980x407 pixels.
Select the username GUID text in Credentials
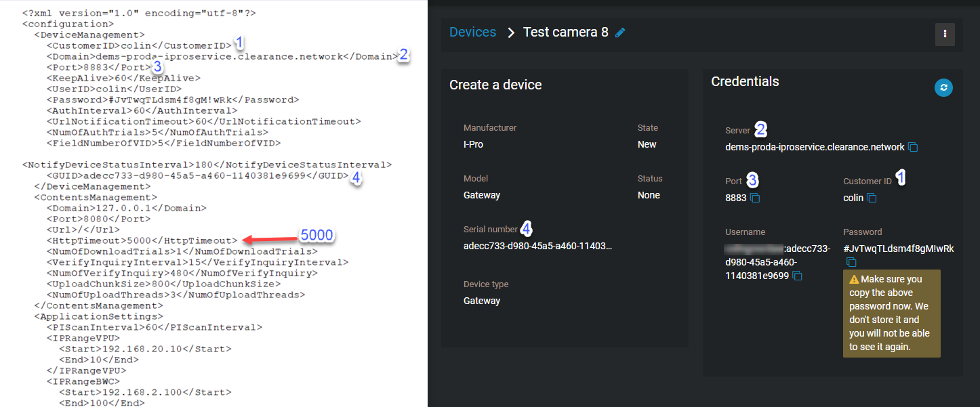click(x=777, y=262)
